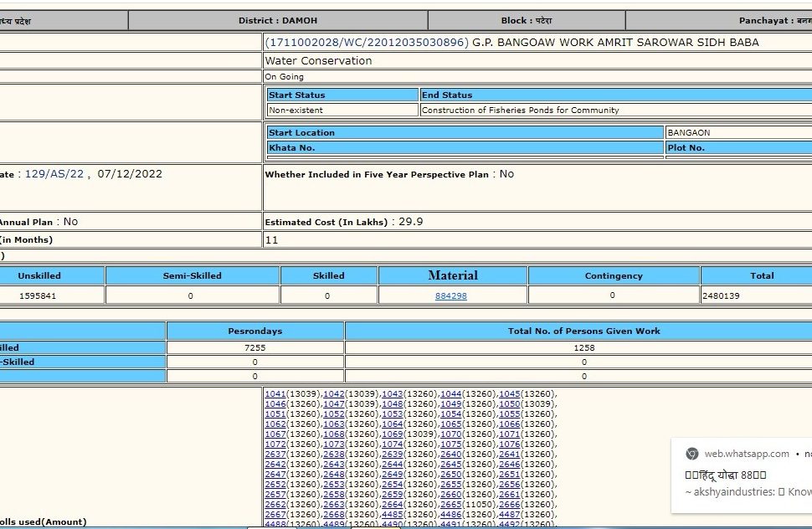Open muster roll 1067 link

(x=275, y=434)
